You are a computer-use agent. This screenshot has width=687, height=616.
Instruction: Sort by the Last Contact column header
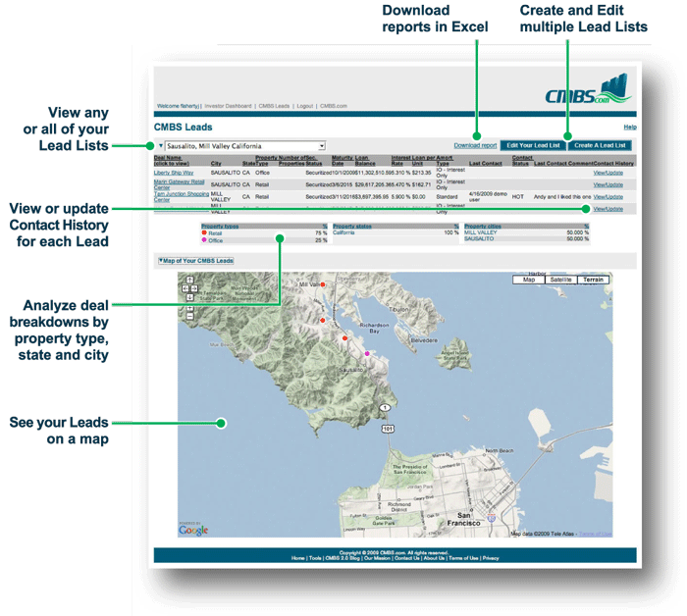486,163
